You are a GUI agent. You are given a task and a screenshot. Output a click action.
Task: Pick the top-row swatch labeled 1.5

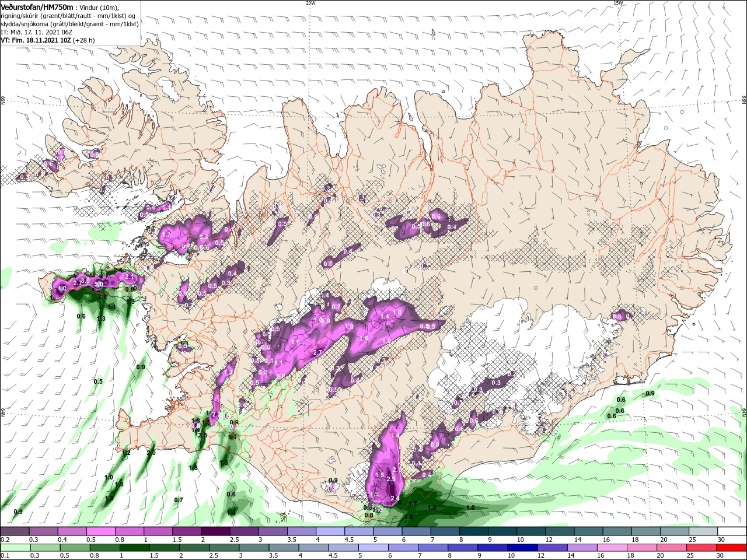[x=186, y=531]
